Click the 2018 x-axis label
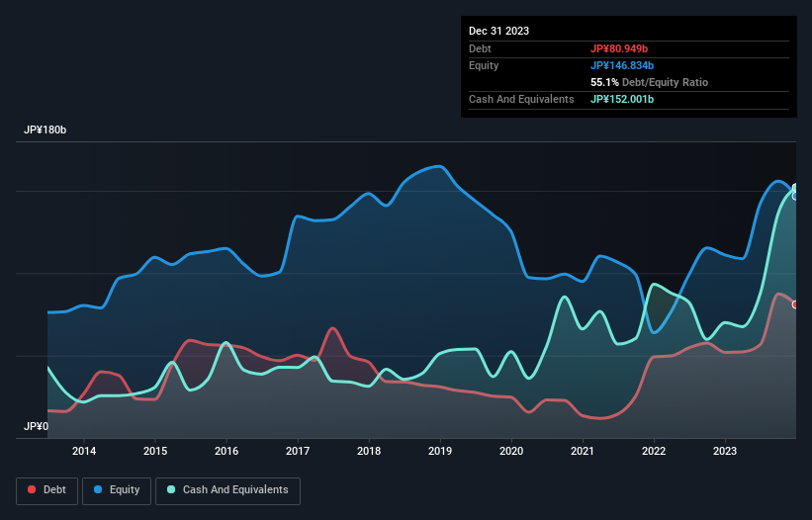 point(369,451)
